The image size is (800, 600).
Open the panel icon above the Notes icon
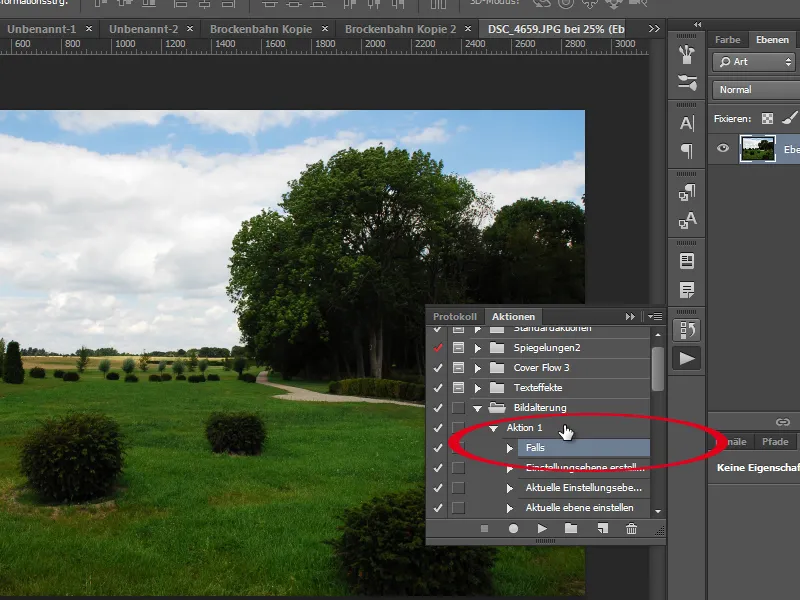point(687,261)
